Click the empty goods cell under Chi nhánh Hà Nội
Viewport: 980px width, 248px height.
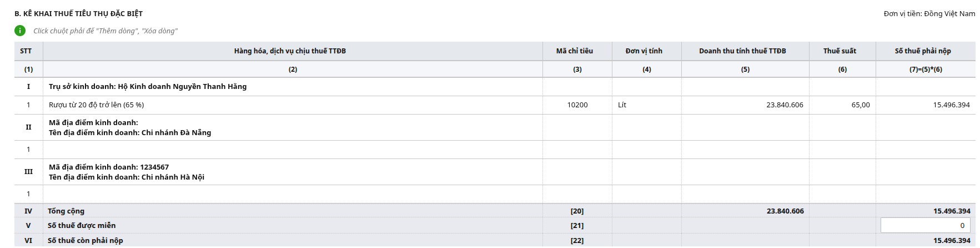click(292, 194)
